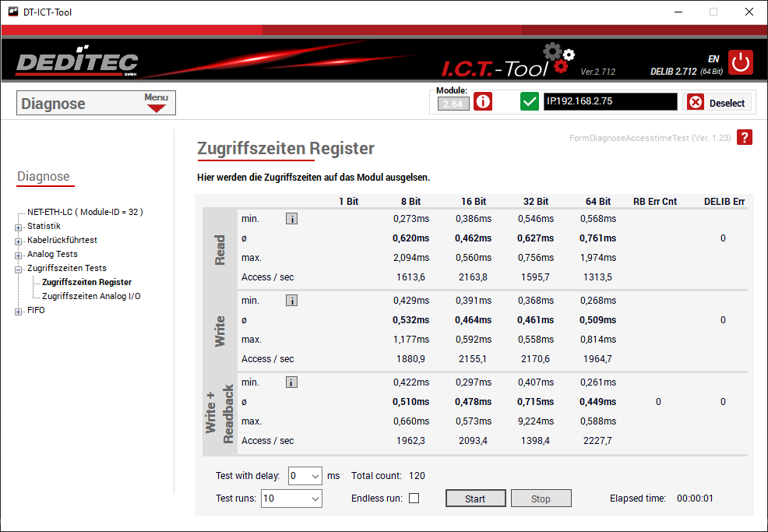The image size is (768, 532).
Task: Expand the Analog Tests tree node
Action: coord(18,255)
